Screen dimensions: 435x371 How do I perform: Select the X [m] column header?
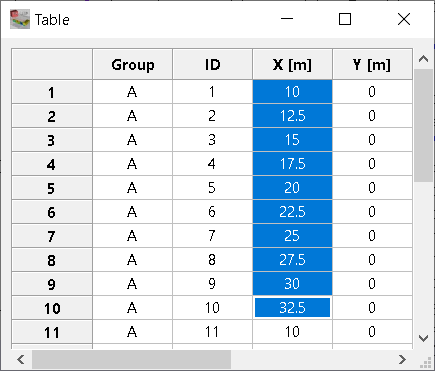click(292, 64)
